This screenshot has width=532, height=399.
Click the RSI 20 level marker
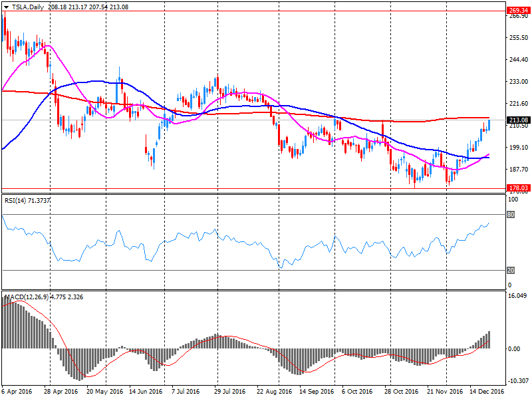(x=512, y=270)
